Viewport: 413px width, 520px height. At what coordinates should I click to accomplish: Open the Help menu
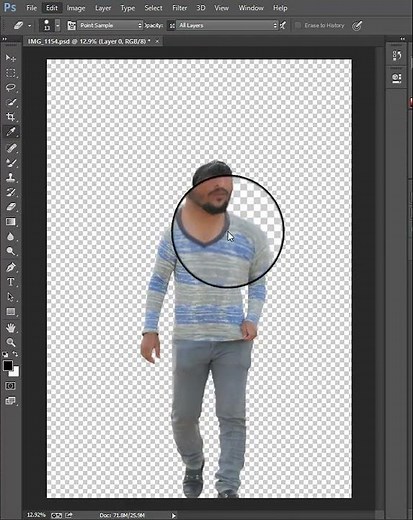click(280, 8)
